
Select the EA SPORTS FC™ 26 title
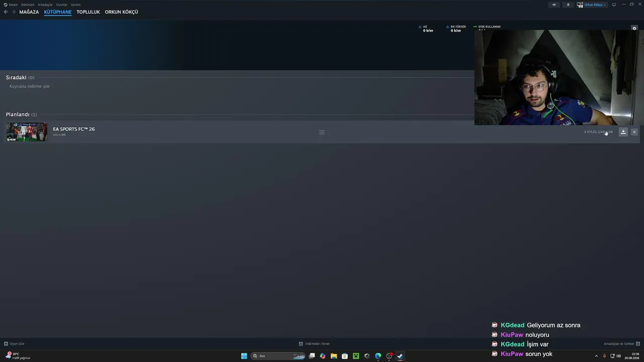point(74,129)
